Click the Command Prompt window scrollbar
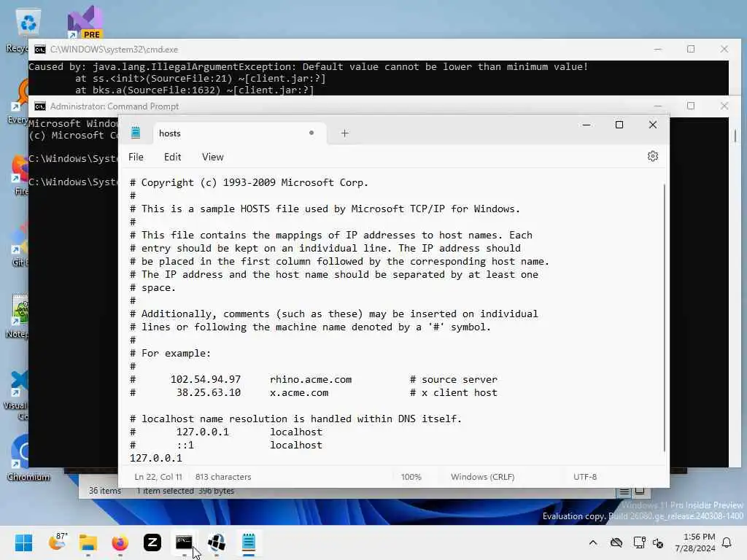747x560 pixels. [x=735, y=136]
